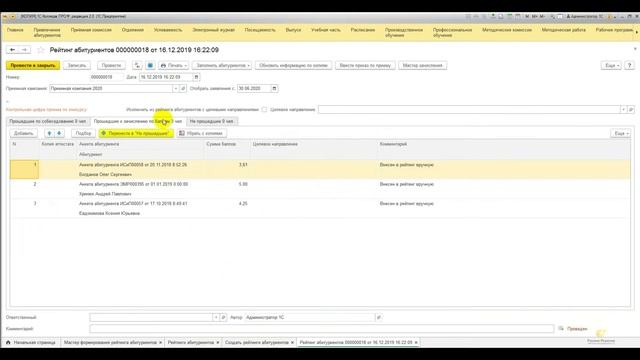The height and width of the screenshot is (360, 640).
Task: Open Ответственный record with magnifier icon
Action: click(223, 317)
